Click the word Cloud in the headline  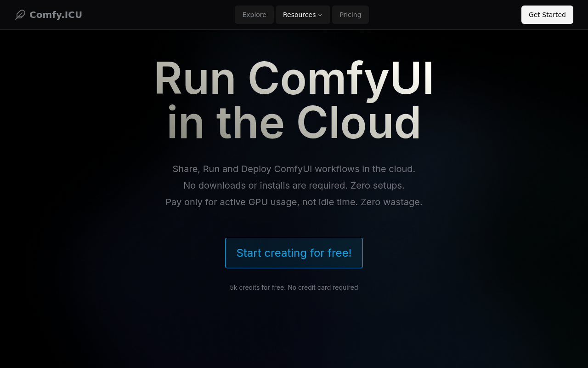point(358,123)
